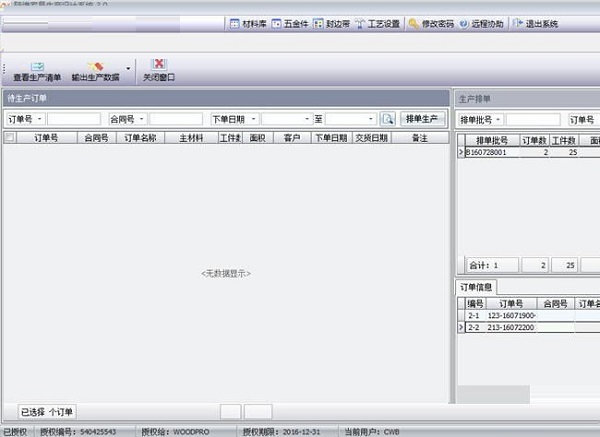
Task: Open the end date picker after 至
Action: pyautogui.click(x=370, y=119)
